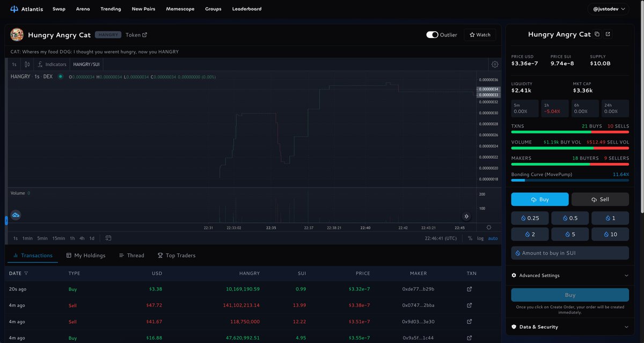This screenshot has height=343, width=644.
Task: Select the 15min timeframe
Action: [58, 238]
